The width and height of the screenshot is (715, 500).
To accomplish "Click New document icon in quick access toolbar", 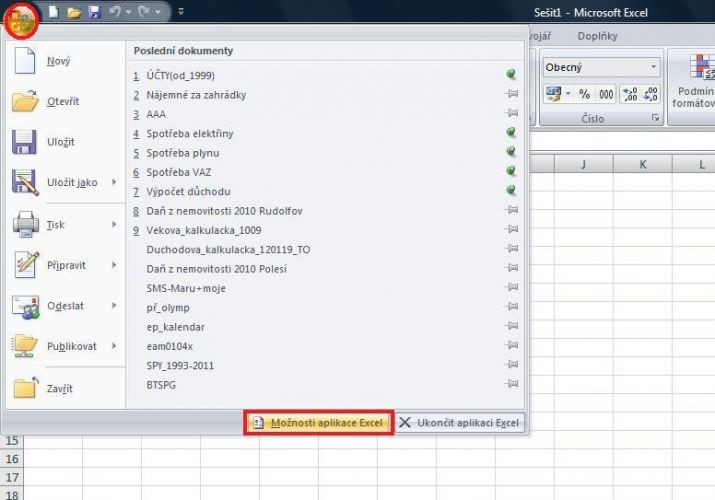I will (53, 12).
